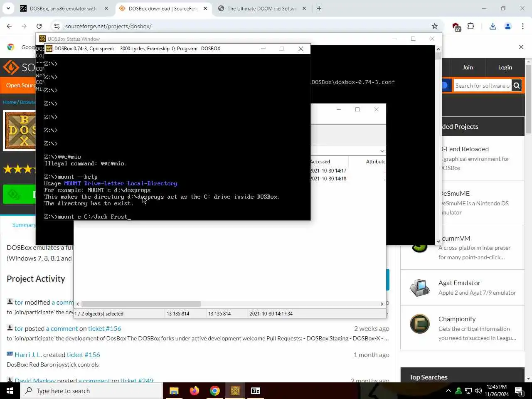Open Chrome downloads icon
This screenshot has height=399, width=532.
click(x=493, y=26)
